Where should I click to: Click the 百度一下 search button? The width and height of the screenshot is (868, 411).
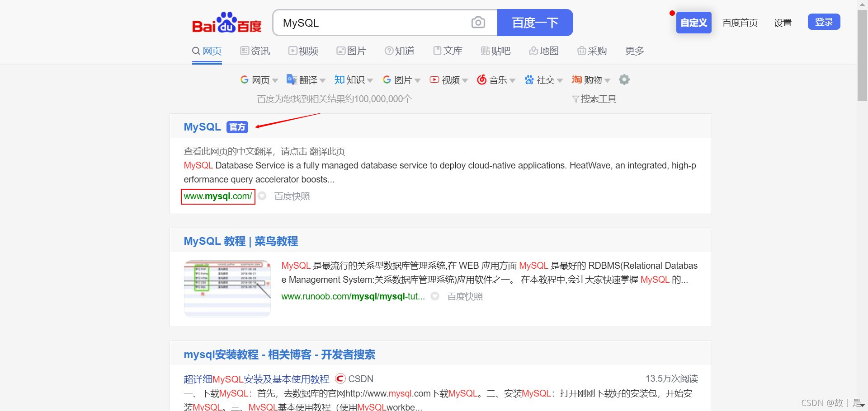coord(535,23)
